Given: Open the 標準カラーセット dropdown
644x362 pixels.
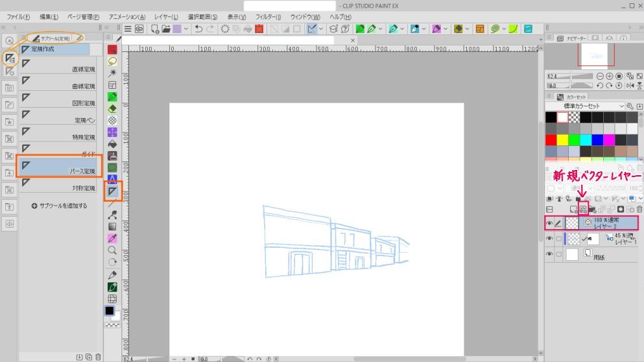Looking at the screenshot, I should (x=621, y=106).
